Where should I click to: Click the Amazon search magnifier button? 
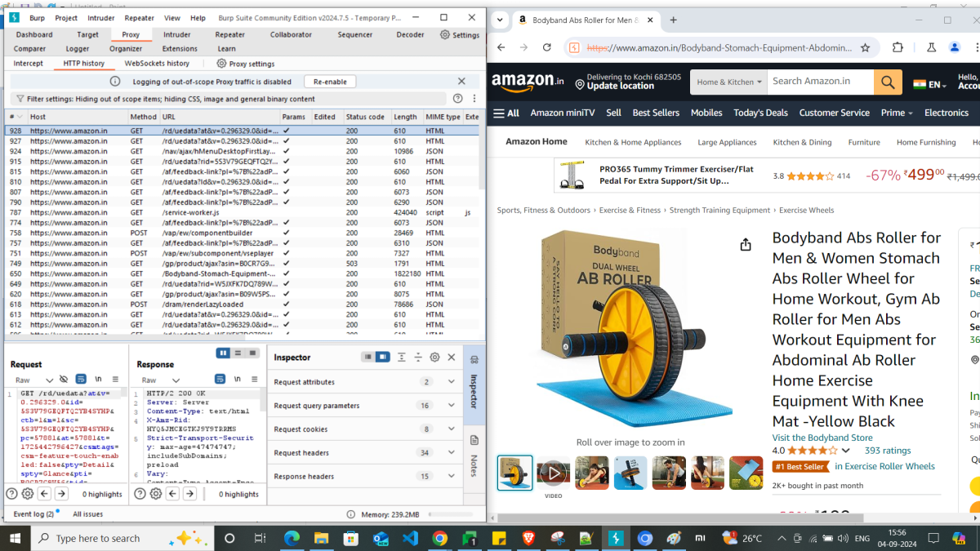(888, 82)
